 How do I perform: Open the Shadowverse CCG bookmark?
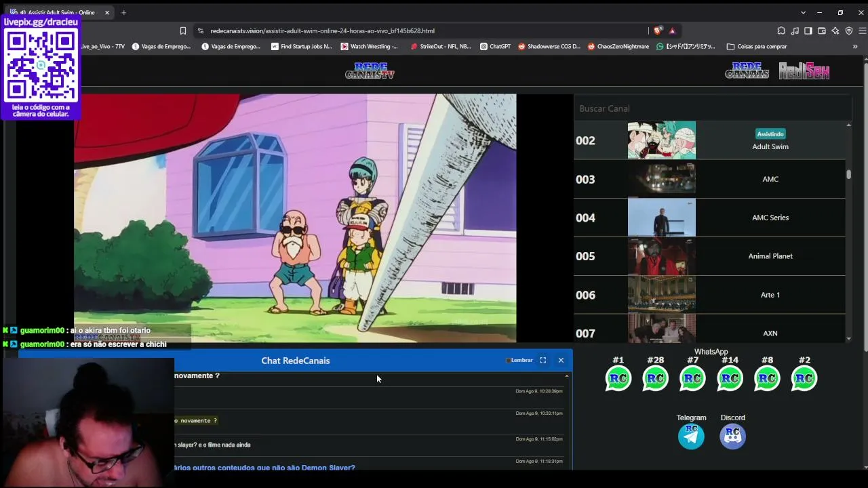click(549, 47)
